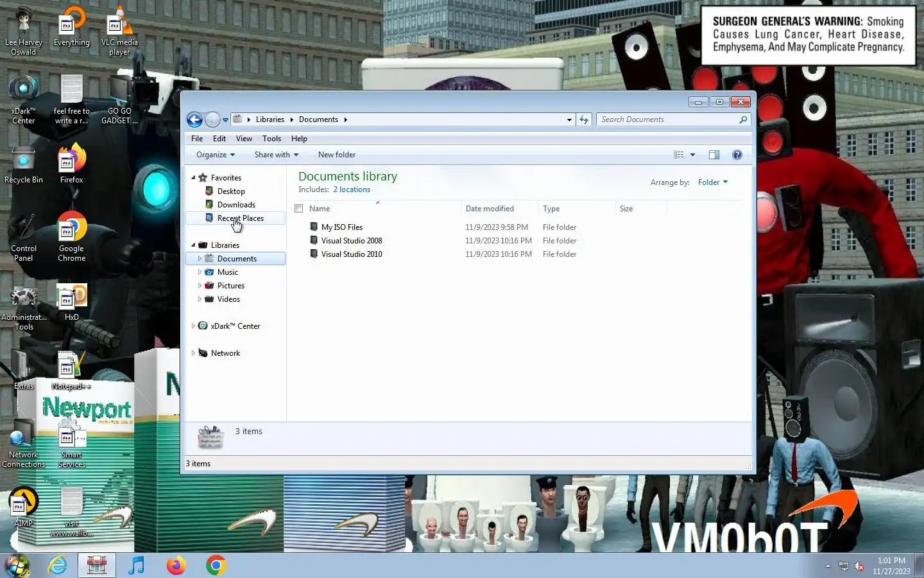Open Internet Explorer from taskbar

(58, 565)
